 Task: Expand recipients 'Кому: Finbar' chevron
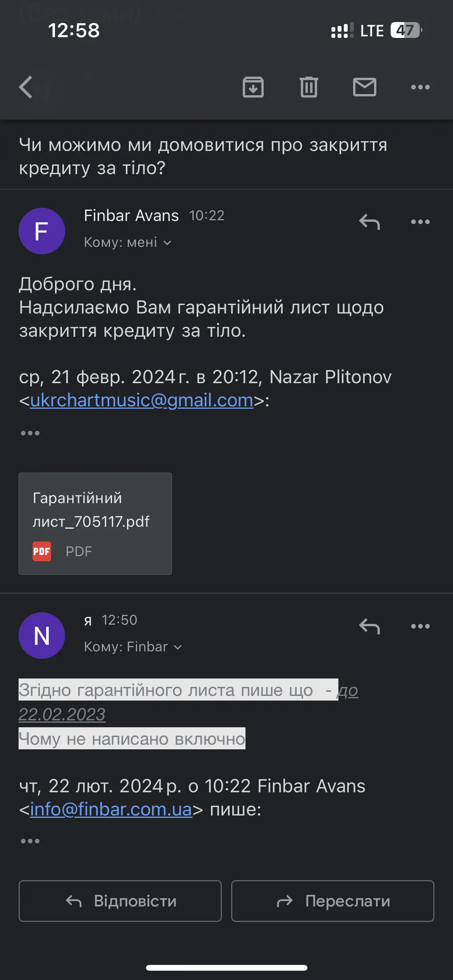tap(178, 647)
